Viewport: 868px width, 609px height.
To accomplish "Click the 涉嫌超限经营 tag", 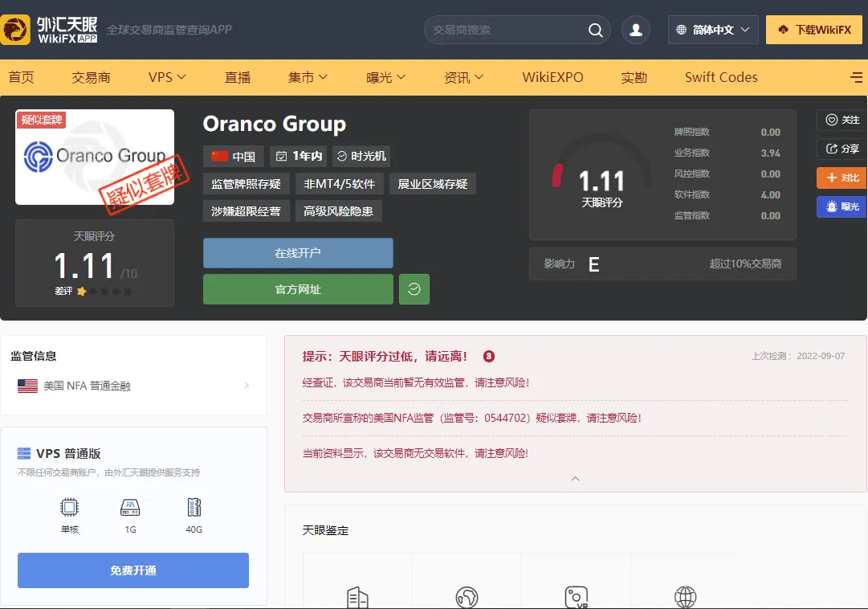I will pyautogui.click(x=246, y=211).
